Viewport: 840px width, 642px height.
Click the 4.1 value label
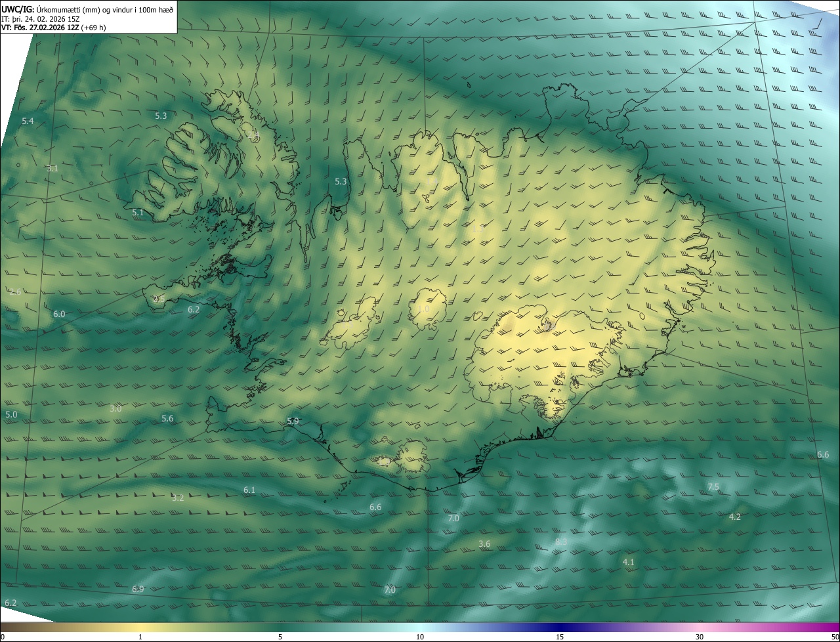pos(628,563)
